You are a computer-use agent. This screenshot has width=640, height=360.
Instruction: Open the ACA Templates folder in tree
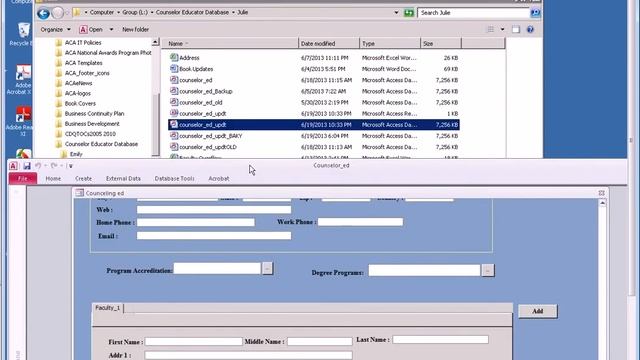pos(83,63)
